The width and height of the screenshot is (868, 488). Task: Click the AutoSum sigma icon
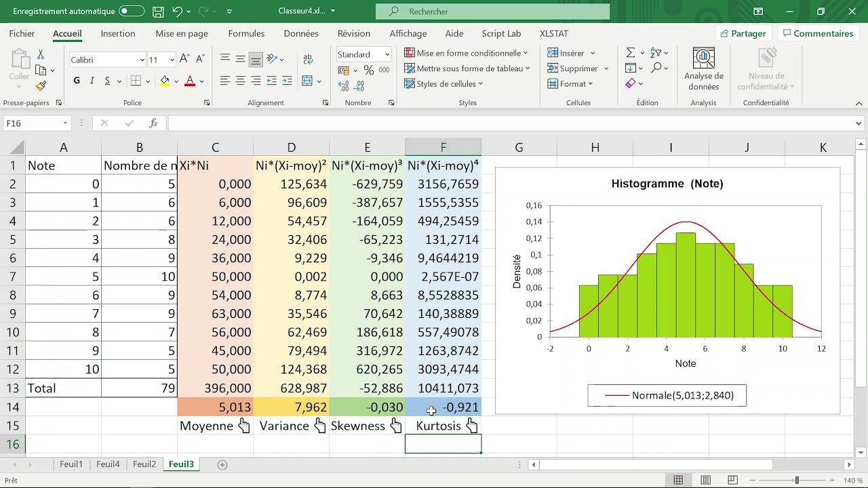tap(631, 53)
